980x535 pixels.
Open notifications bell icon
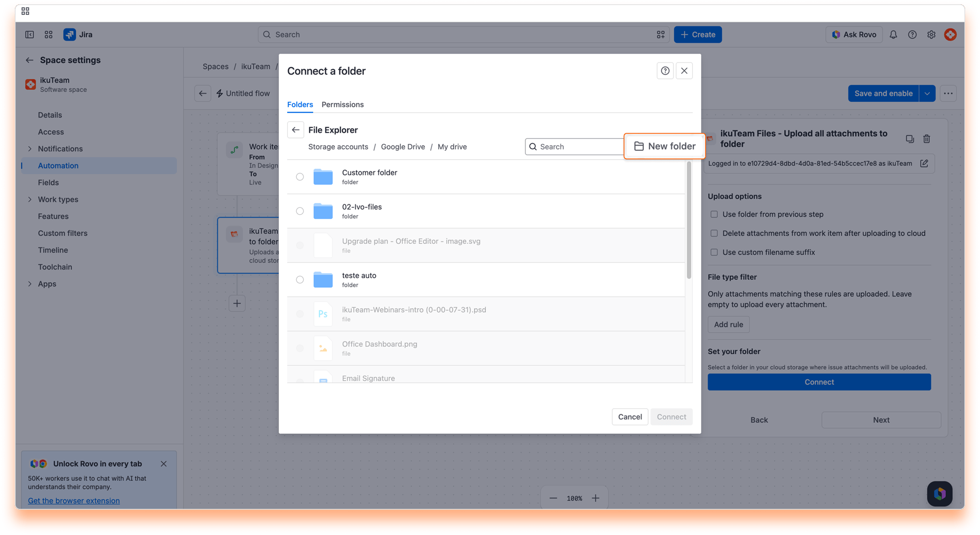(x=893, y=35)
